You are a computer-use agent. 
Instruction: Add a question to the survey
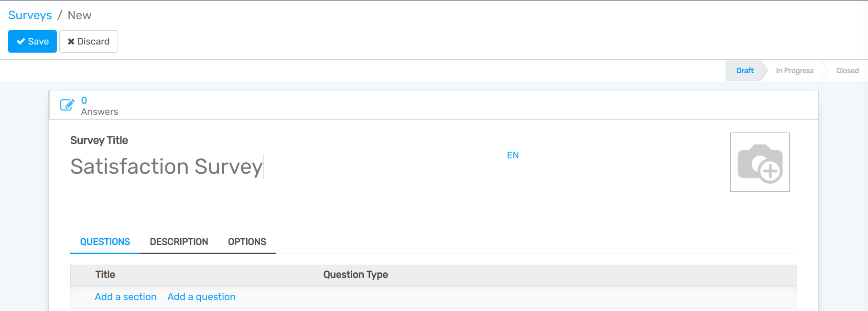tap(201, 297)
